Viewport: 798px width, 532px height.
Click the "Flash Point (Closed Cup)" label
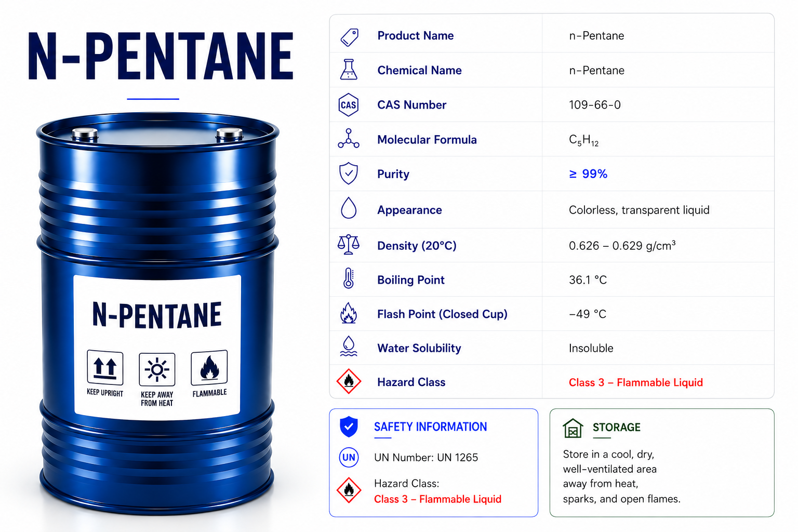(442, 314)
